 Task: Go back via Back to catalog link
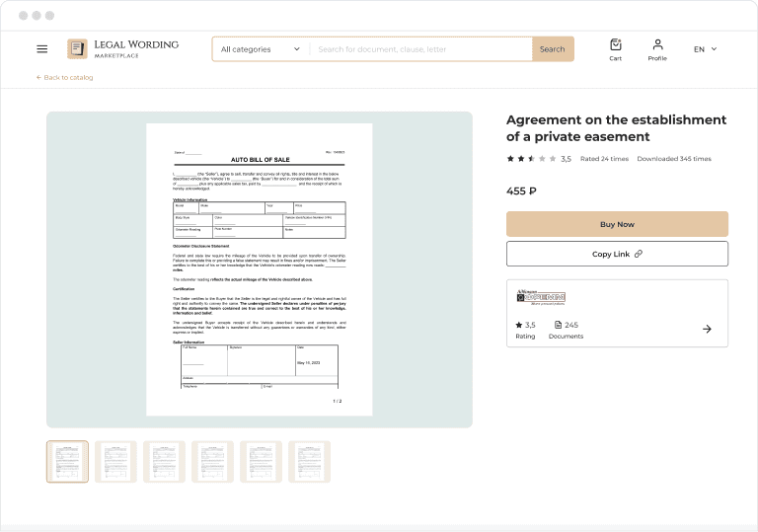click(65, 77)
